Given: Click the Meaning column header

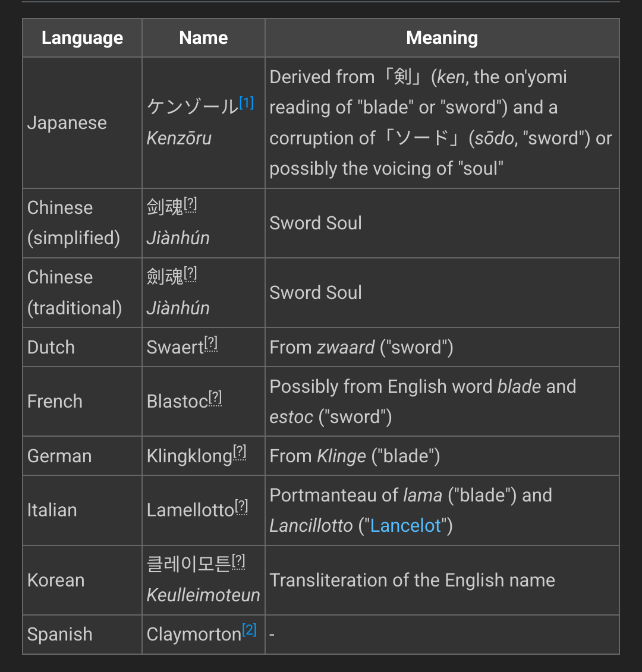Looking at the screenshot, I should (x=442, y=37).
